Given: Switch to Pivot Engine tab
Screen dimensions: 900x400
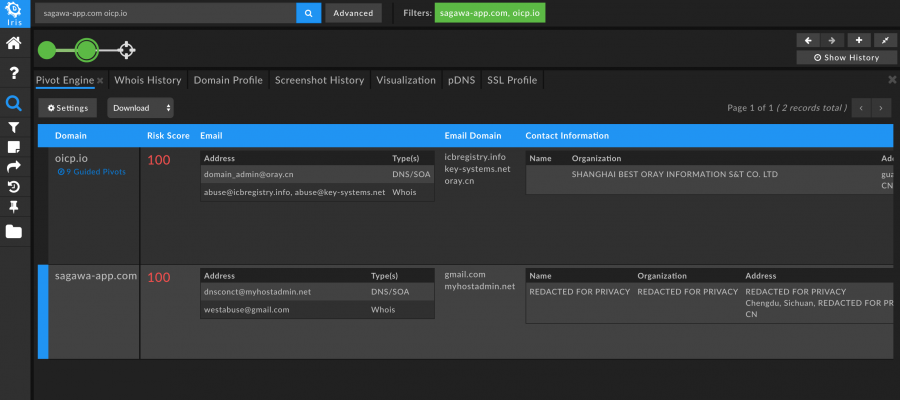Looking at the screenshot, I should point(65,80).
